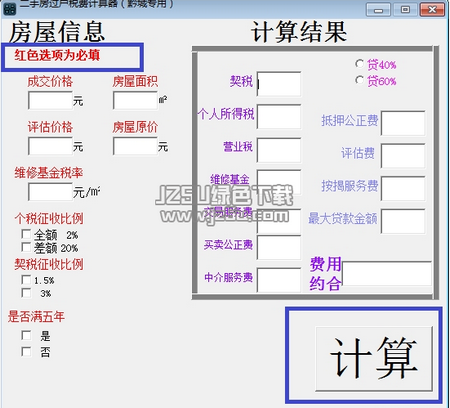Click the 个税征收比例 label

[49, 219]
